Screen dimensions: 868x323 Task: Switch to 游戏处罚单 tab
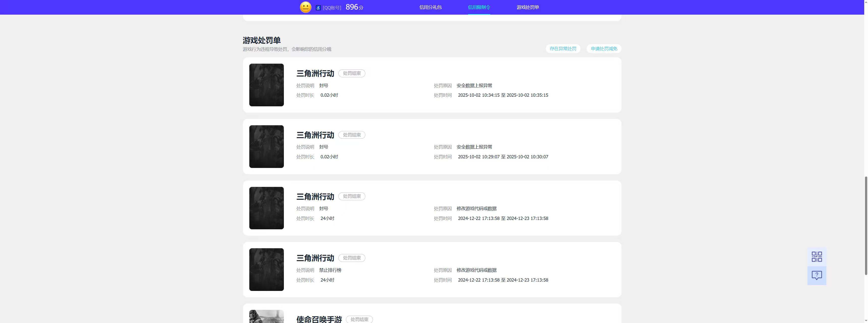528,7
